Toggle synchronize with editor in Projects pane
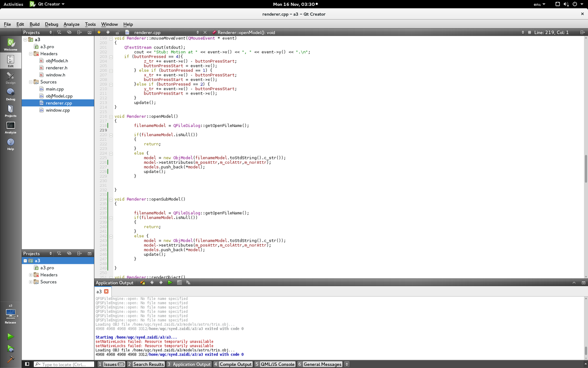This screenshot has width=588, height=368. click(x=69, y=32)
